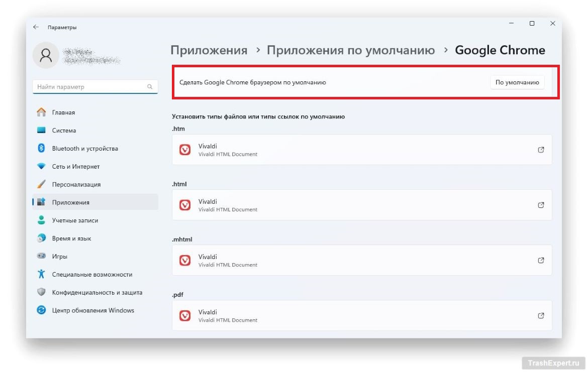588x372 pixels.
Task: Open 'Конфиденциальность и защита' section
Action: (97, 292)
